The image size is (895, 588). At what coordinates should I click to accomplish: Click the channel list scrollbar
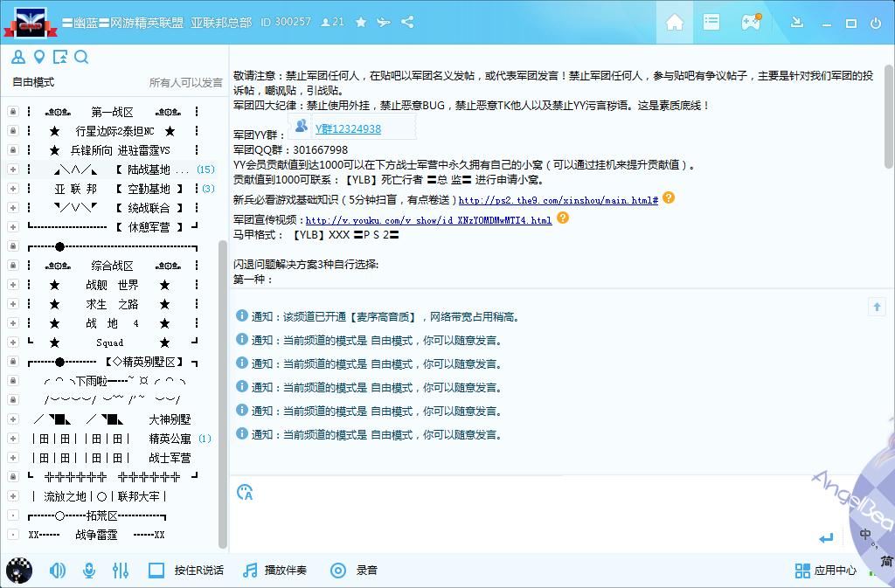click(x=223, y=393)
